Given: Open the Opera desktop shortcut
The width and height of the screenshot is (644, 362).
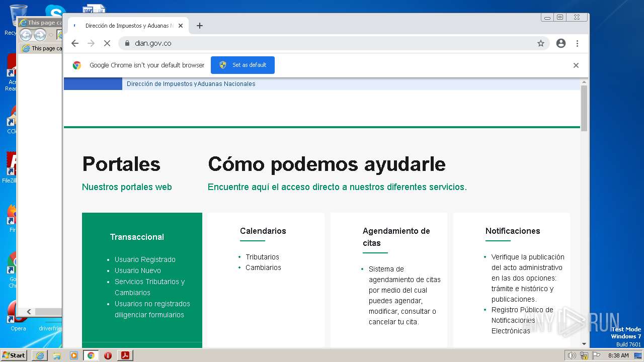Looking at the screenshot, I should coord(17,316).
